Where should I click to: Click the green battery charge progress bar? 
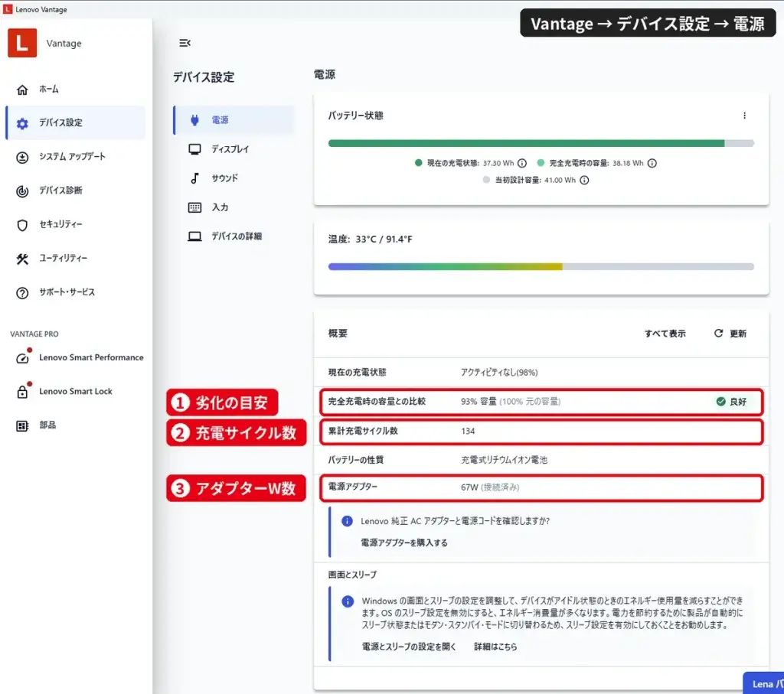tap(526, 143)
